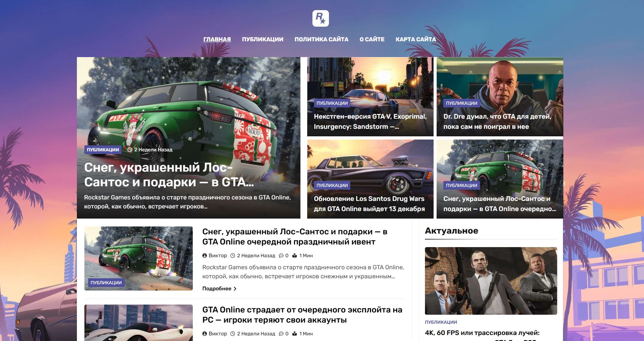Click reading time icon in Снег article meta
The width and height of the screenshot is (644, 341).
tap(294, 256)
